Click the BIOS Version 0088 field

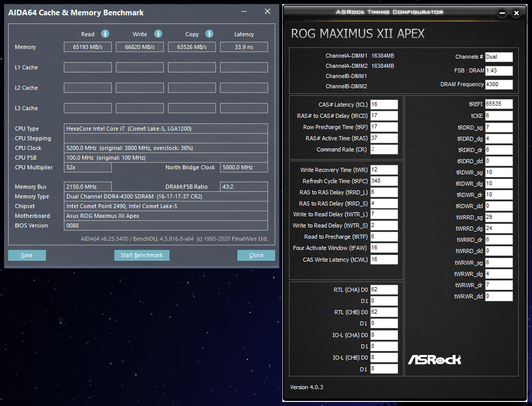click(x=165, y=226)
